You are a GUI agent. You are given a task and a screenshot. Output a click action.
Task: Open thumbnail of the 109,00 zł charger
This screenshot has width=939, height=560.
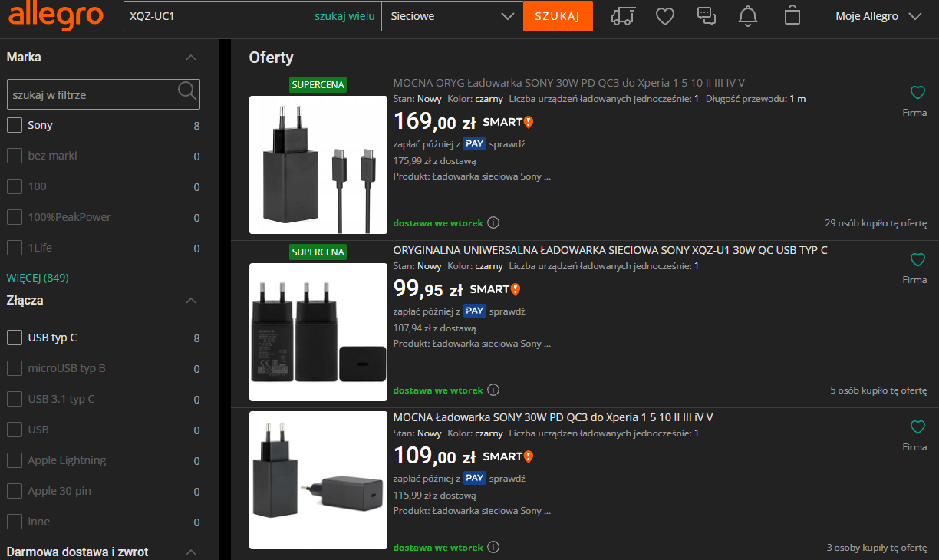[318, 480]
